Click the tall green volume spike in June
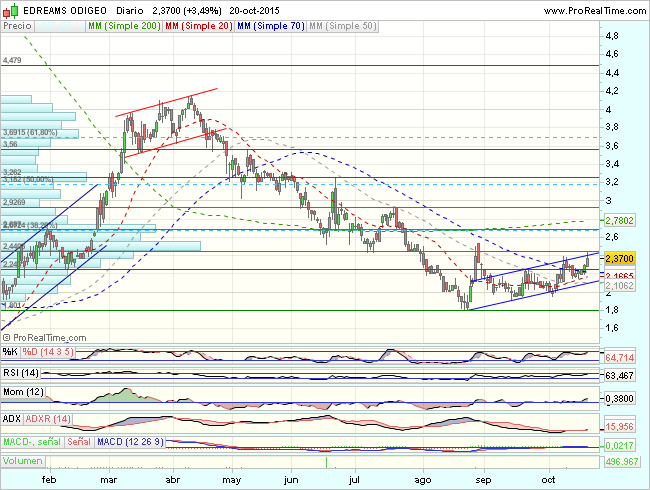The width and height of the screenshot is (650, 490). [x=326, y=462]
